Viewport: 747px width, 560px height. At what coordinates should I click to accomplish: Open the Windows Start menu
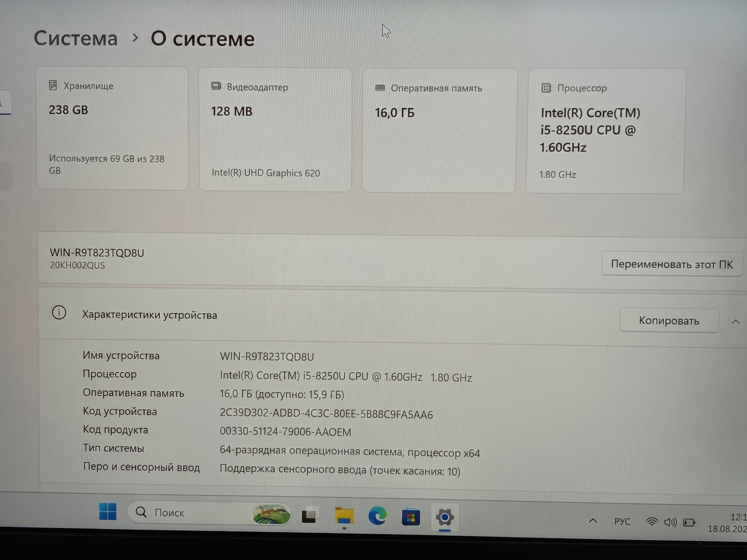click(108, 511)
